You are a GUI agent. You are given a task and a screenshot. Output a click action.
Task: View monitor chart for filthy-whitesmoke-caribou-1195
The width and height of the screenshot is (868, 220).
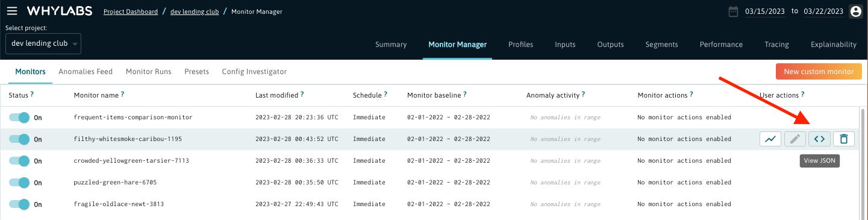pos(770,139)
